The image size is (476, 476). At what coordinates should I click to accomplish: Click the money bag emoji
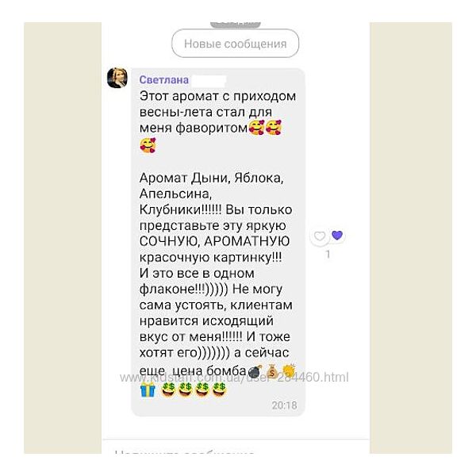tap(271, 371)
